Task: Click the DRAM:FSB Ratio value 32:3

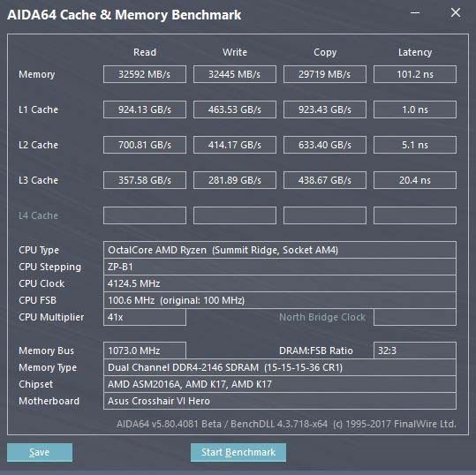Action: pos(415,351)
